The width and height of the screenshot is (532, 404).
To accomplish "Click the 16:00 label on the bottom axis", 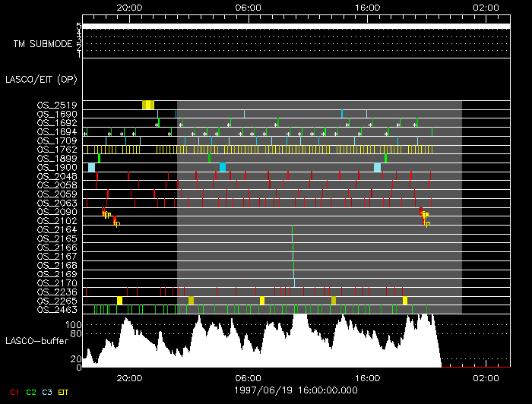I will click(x=367, y=378).
